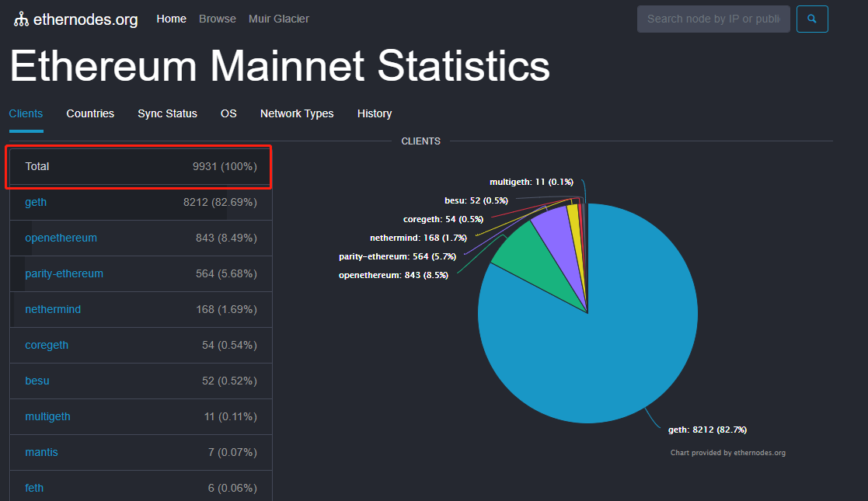Open the geth client link
This screenshot has height=501, width=868.
(36, 202)
